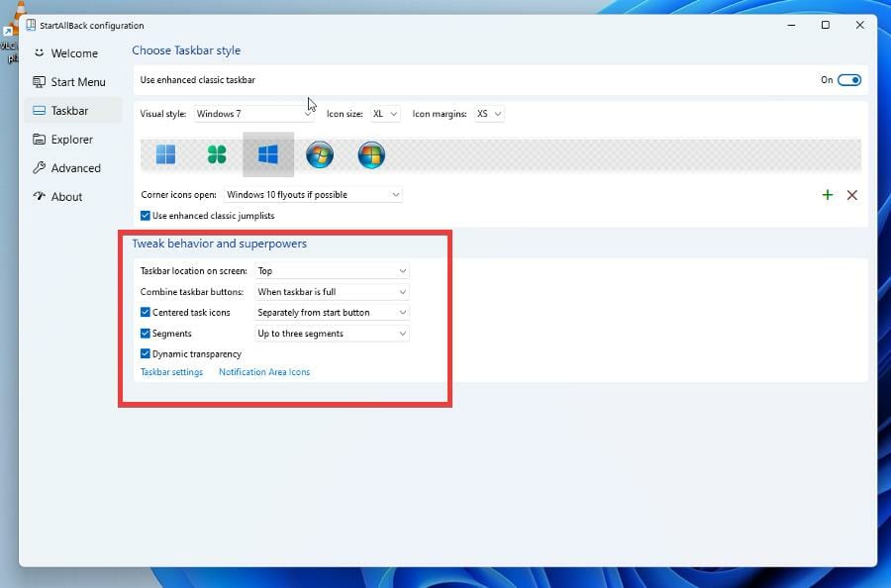This screenshot has width=891, height=588.
Task: Open Taskbar location on screen dropdown
Action: pos(332,271)
